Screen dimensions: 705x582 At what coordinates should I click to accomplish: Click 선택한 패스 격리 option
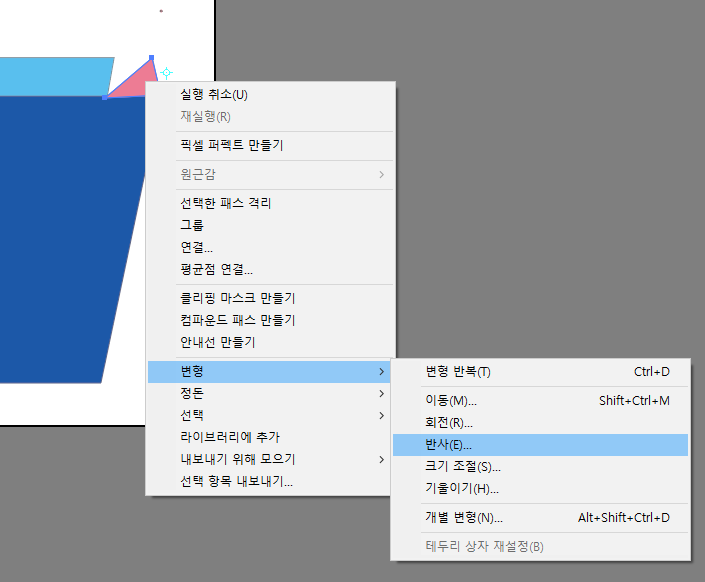[270, 203]
